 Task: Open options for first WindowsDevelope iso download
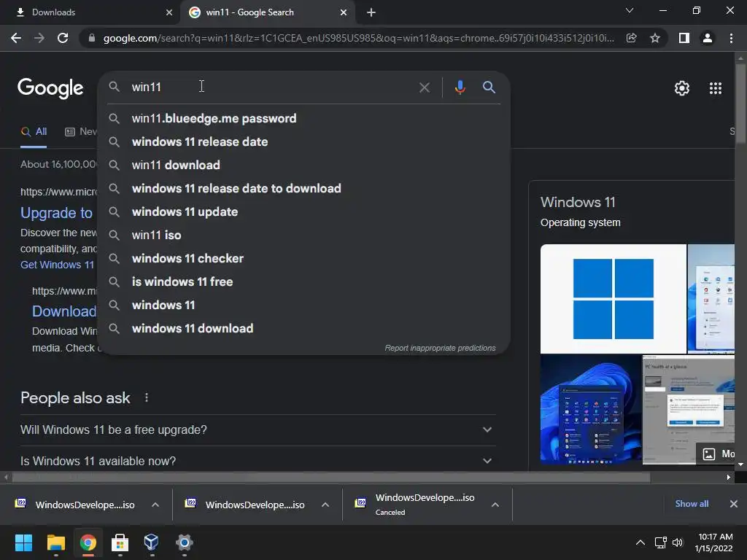(x=155, y=505)
